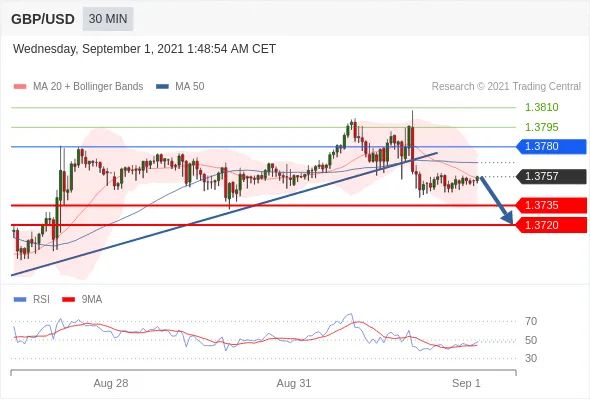Click the blue MA 50 legend swatch

click(x=162, y=87)
